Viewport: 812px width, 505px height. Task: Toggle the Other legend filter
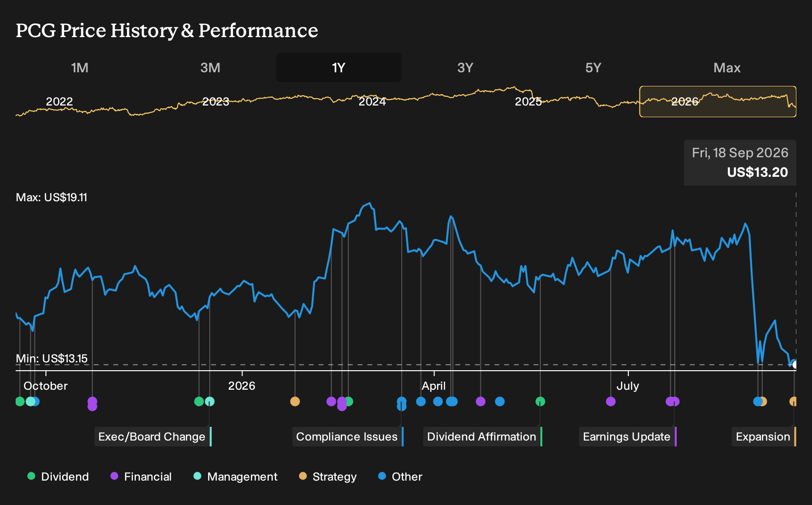pyautogui.click(x=400, y=477)
